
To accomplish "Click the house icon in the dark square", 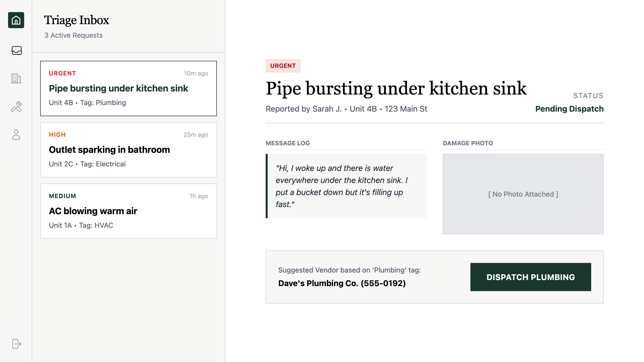I will pyautogui.click(x=16, y=20).
